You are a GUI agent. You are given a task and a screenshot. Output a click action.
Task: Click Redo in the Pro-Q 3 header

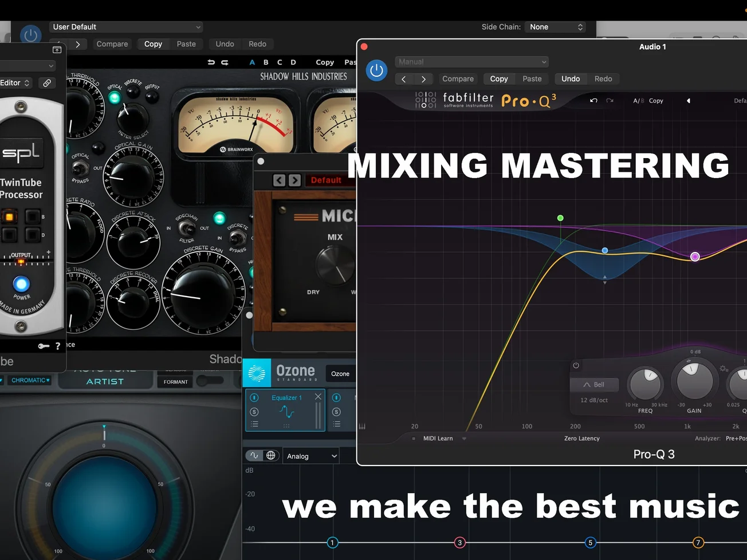tap(603, 79)
